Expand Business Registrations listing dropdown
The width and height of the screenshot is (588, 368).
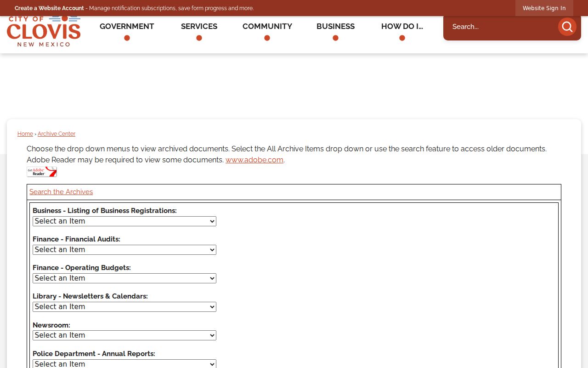point(124,221)
